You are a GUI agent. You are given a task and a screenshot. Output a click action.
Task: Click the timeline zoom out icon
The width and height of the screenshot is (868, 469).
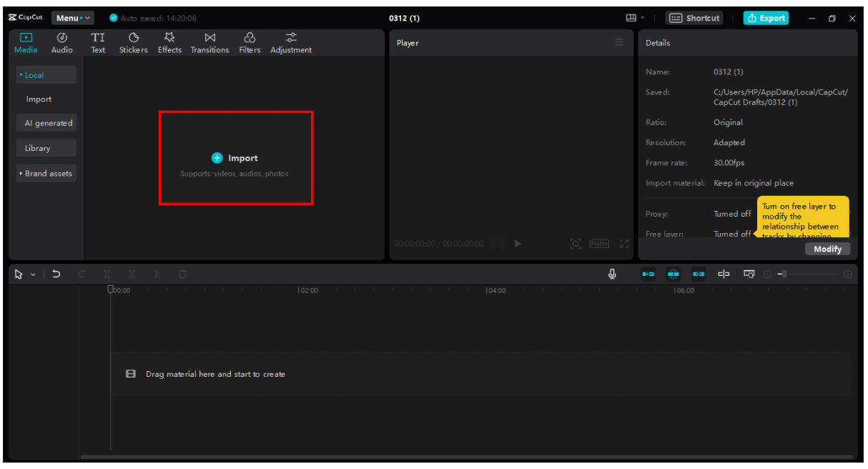point(767,274)
